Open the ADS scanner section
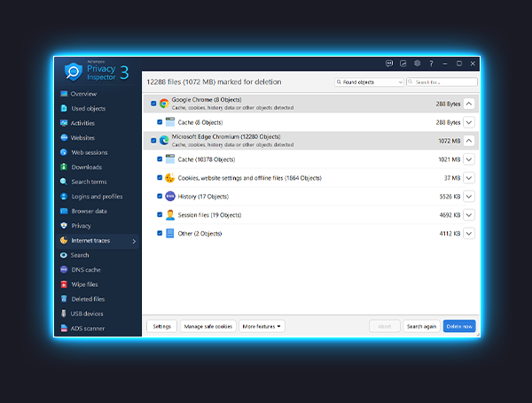 pyautogui.click(x=88, y=329)
